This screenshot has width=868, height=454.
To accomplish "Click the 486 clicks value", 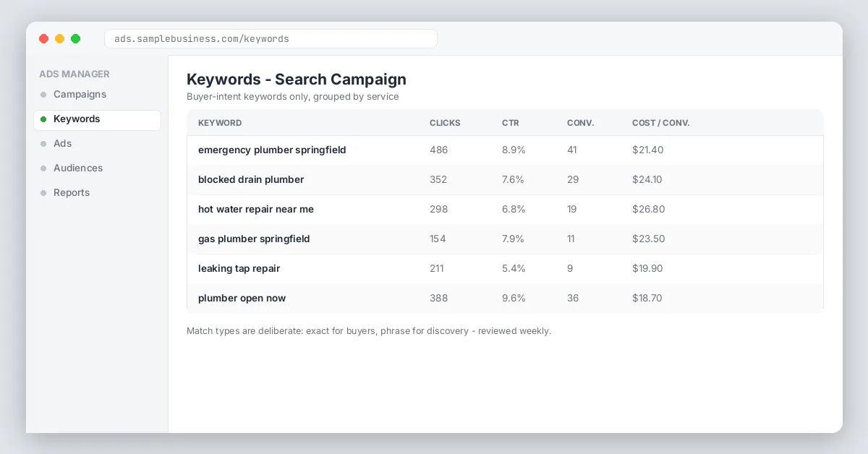I will (x=439, y=150).
